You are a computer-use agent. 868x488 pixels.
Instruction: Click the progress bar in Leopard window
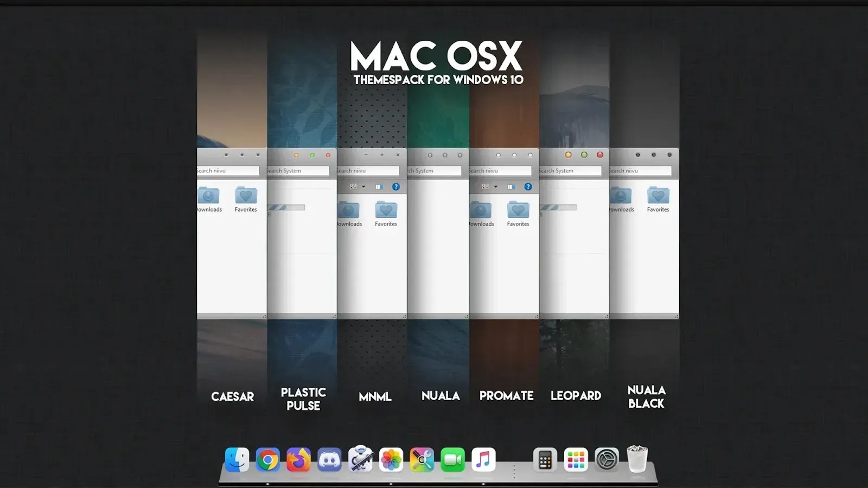(x=558, y=207)
